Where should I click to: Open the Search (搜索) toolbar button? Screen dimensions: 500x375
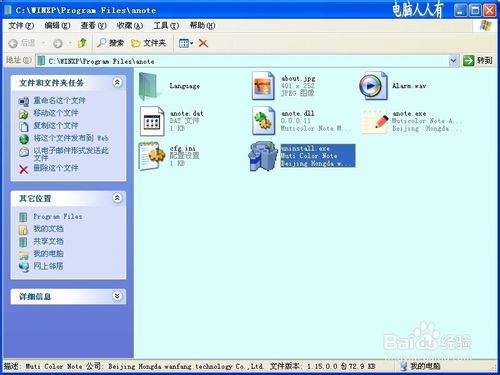(x=110, y=43)
